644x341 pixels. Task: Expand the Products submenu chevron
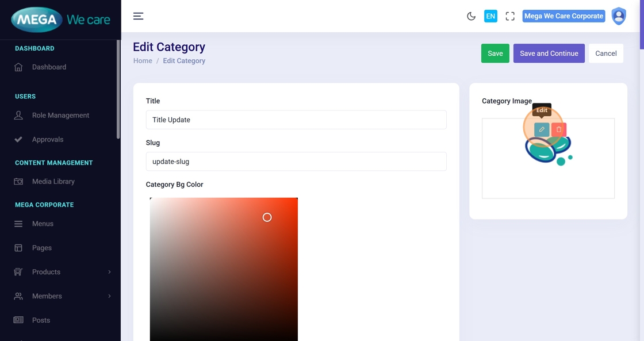[109, 272]
